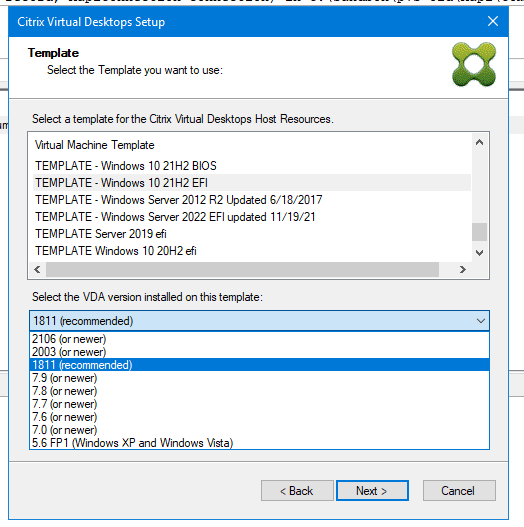Click horizontal scroll right arrow
This screenshot has width=524, height=527.
point(462,270)
